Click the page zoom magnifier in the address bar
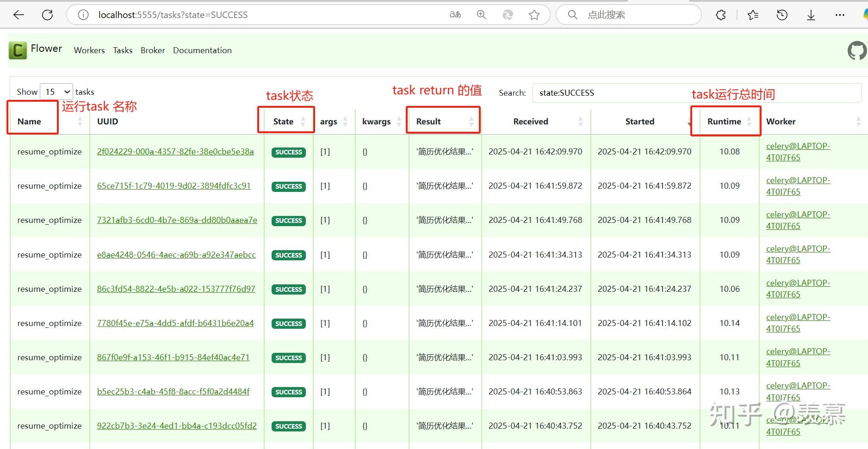Screen dimensions: 868x449 tap(481, 14)
